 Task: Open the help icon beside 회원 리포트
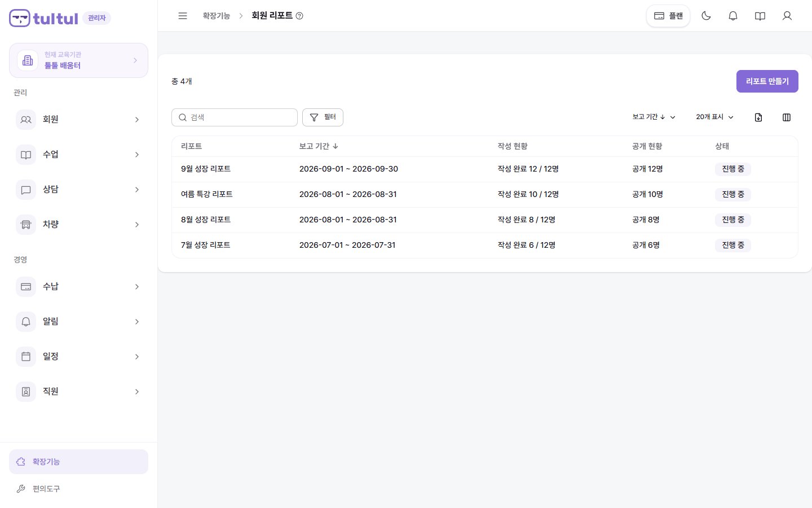pos(299,16)
